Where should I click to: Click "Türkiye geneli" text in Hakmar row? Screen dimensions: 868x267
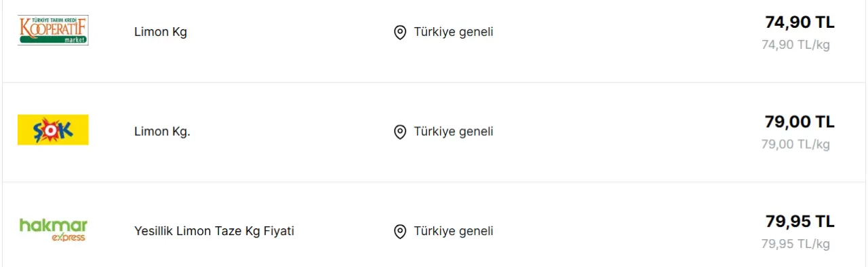(454, 231)
